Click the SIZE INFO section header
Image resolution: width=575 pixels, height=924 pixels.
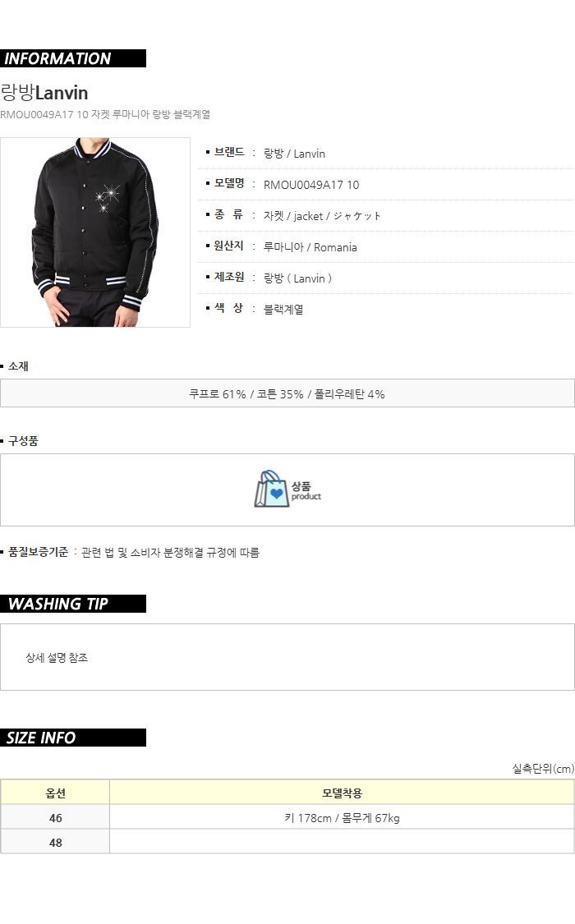point(73,738)
